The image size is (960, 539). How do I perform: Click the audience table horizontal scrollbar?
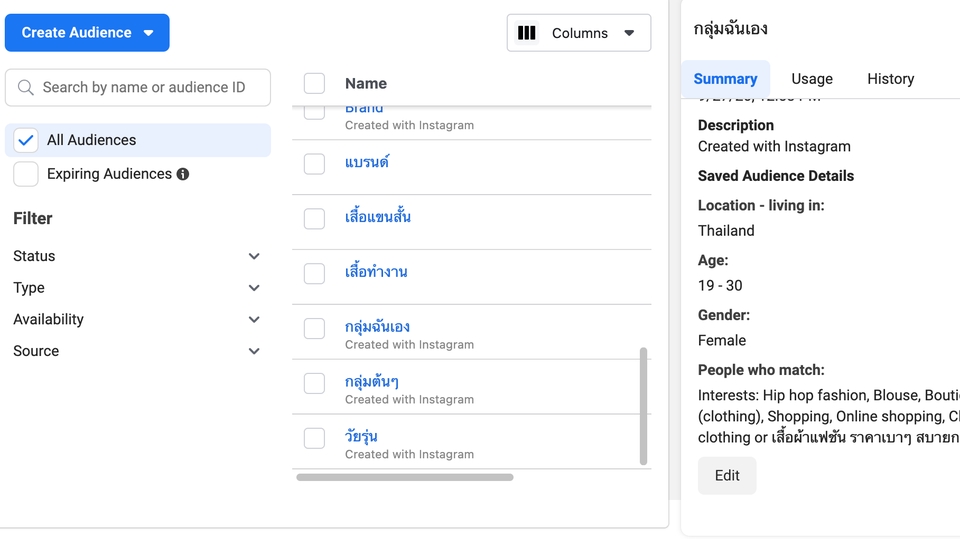point(405,477)
